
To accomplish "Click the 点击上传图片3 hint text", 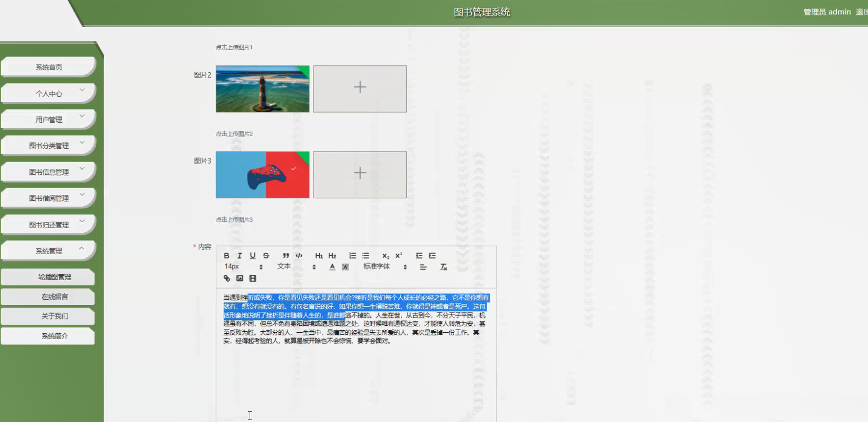I will [x=234, y=220].
